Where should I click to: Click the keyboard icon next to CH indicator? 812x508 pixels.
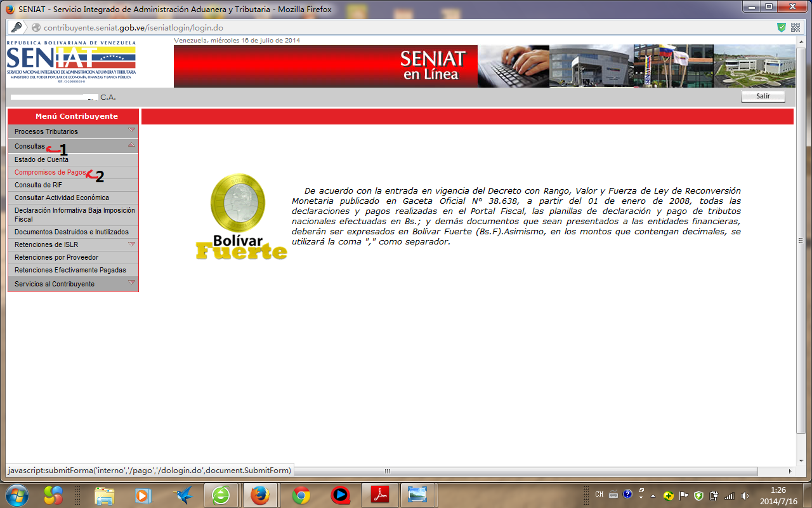click(613, 495)
